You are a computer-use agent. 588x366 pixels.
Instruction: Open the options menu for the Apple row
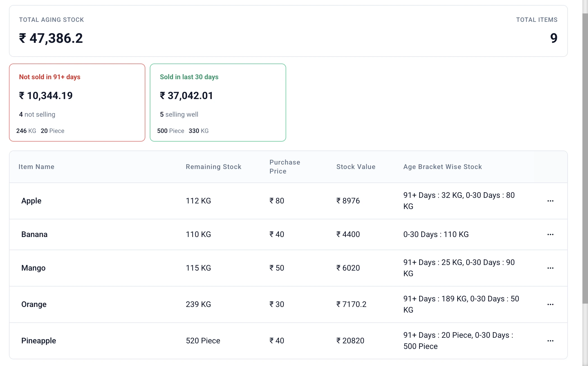[550, 201]
